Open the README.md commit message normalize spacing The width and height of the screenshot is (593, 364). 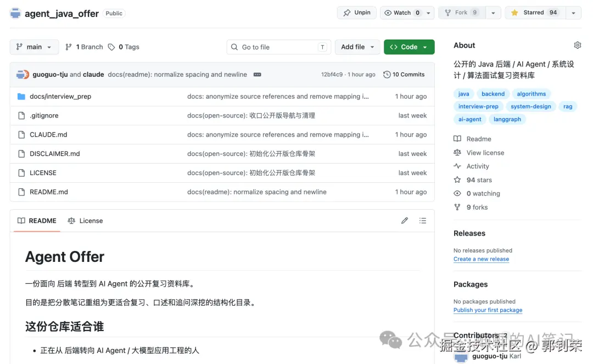[x=257, y=192]
